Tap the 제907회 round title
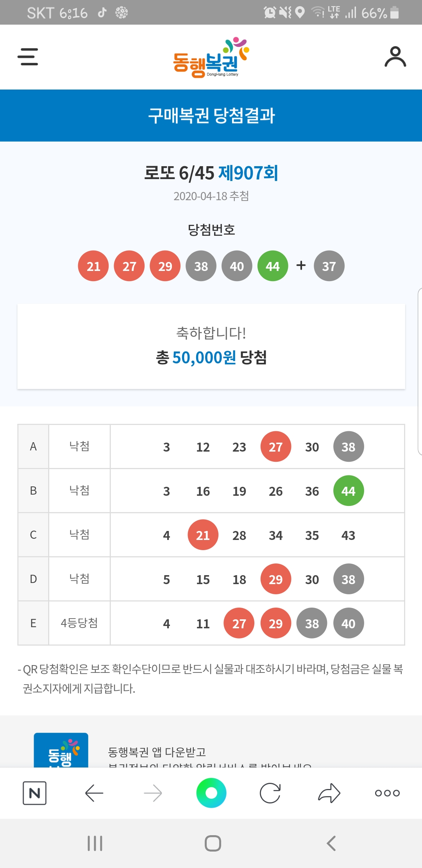Image resolution: width=422 pixels, height=868 pixels. click(x=248, y=173)
